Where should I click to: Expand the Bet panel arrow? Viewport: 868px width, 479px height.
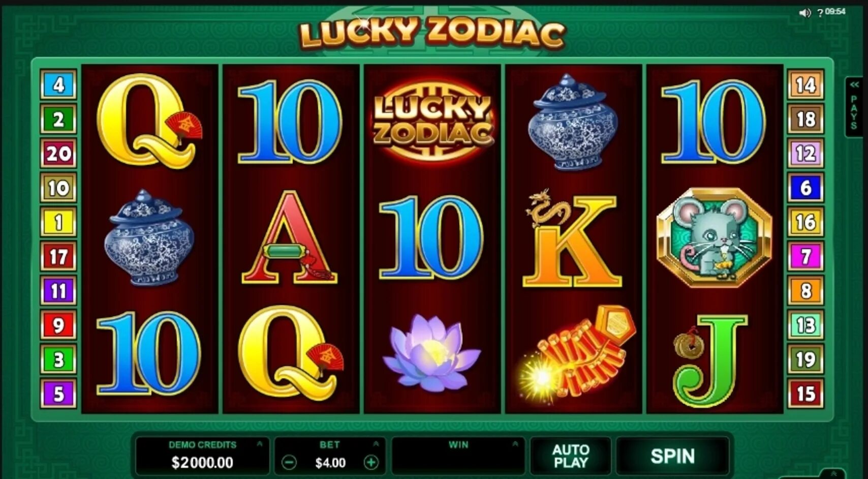[x=376, y=444]
